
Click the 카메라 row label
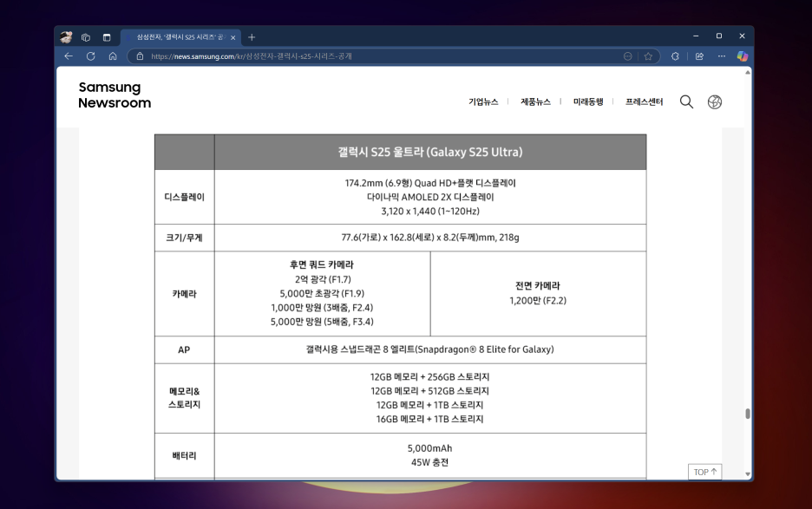pyautogui.click(x=185, y=294)
